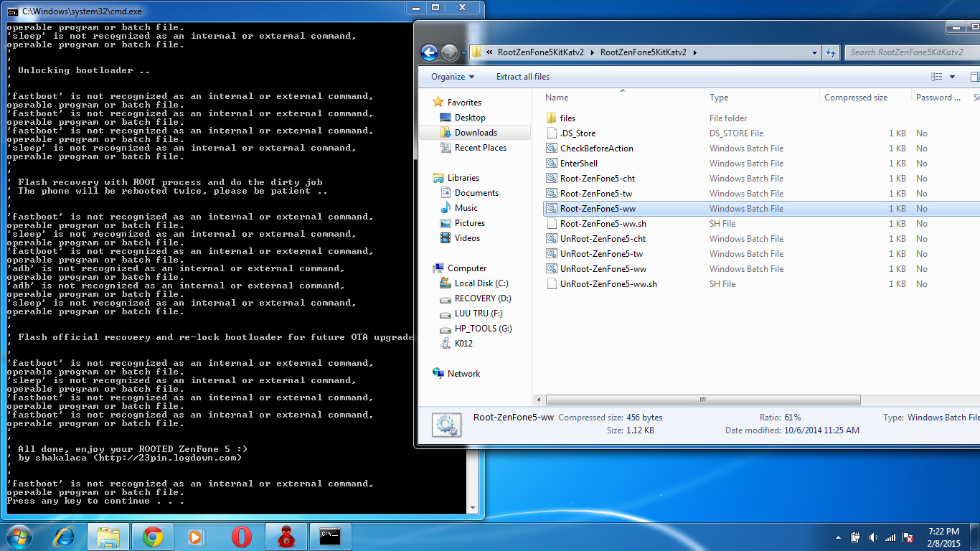Select CheckBeforeAction batch file icon
The width and height of the screenshot is (980, 551).
coord(551,149)
